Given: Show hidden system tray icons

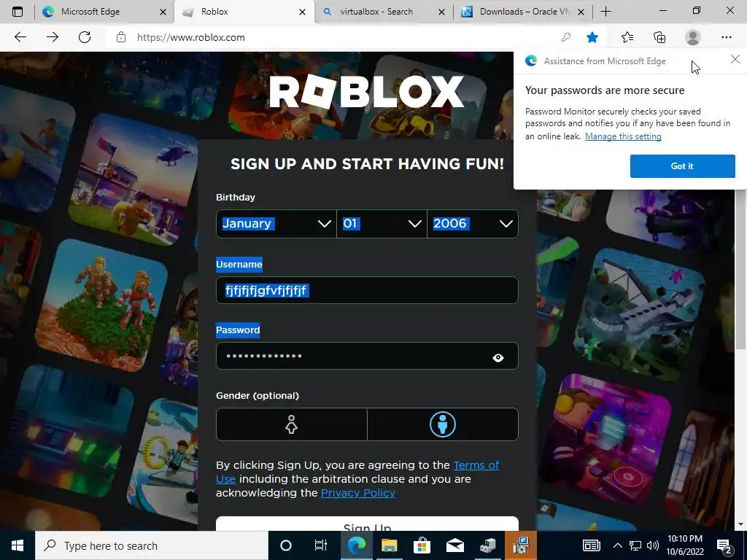Looking at the screenshot, I should (617, 545).
